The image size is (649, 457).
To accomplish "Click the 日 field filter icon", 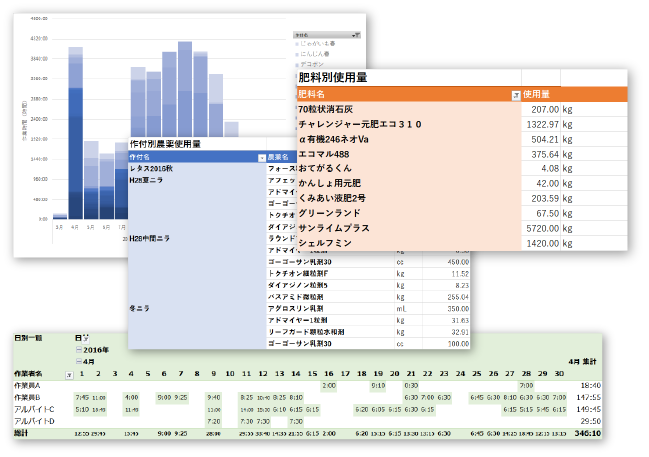I will click(x=85, y=339).
